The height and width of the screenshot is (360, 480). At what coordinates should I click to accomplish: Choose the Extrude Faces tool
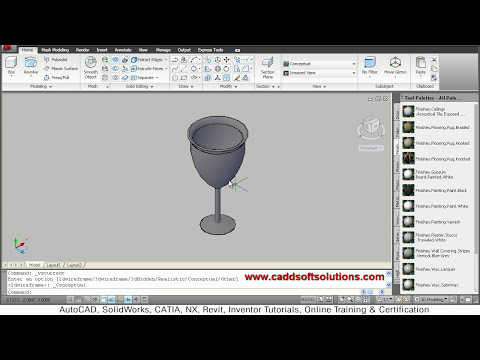click(149, 68)
